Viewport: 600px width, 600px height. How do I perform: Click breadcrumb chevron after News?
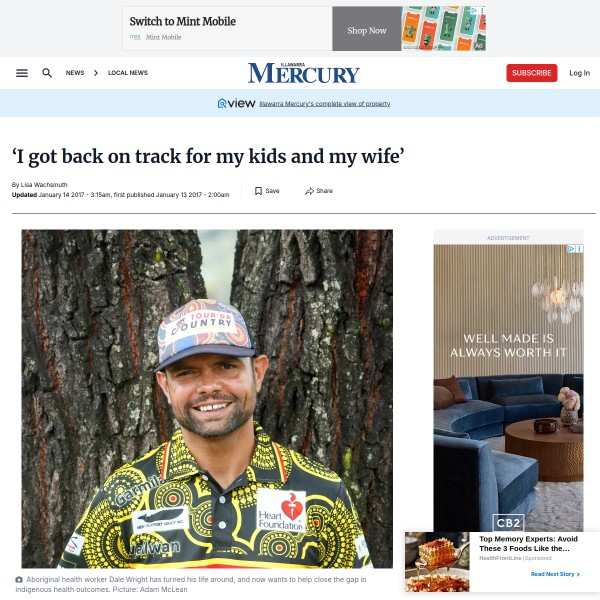96,73
